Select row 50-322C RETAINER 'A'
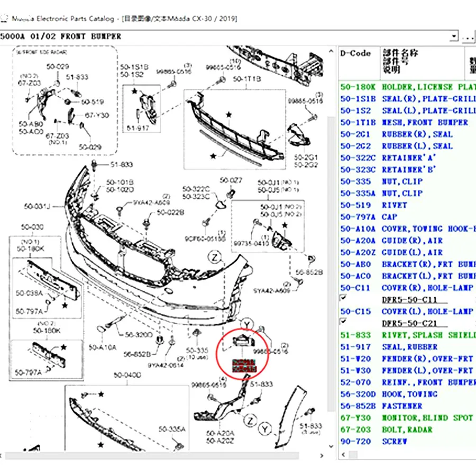Image resolution: width=476 pixels, height=476 pixels. point(407,158)
